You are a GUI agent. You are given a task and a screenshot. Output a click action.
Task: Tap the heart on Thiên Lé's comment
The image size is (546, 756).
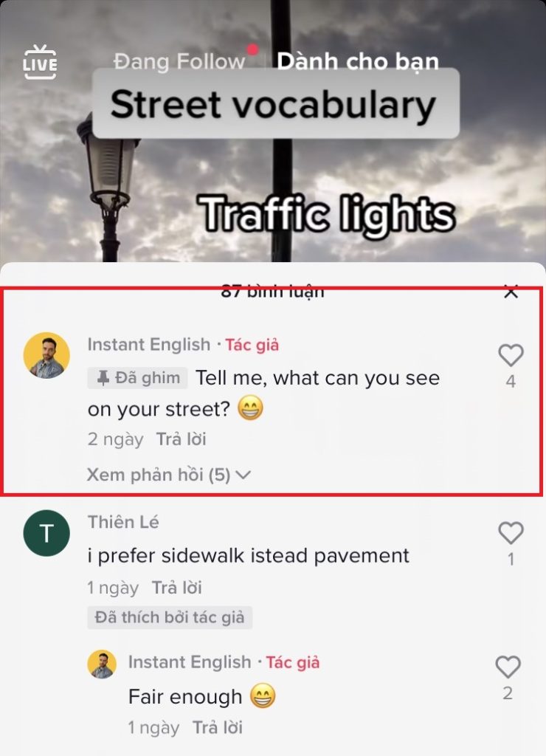511,533
